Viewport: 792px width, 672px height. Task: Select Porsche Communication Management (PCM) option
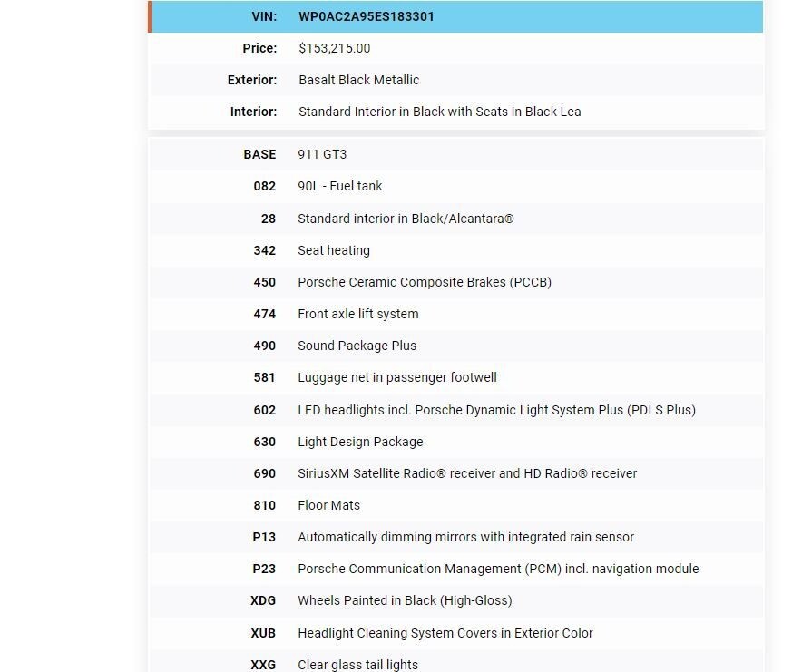[x=498, y=570]
